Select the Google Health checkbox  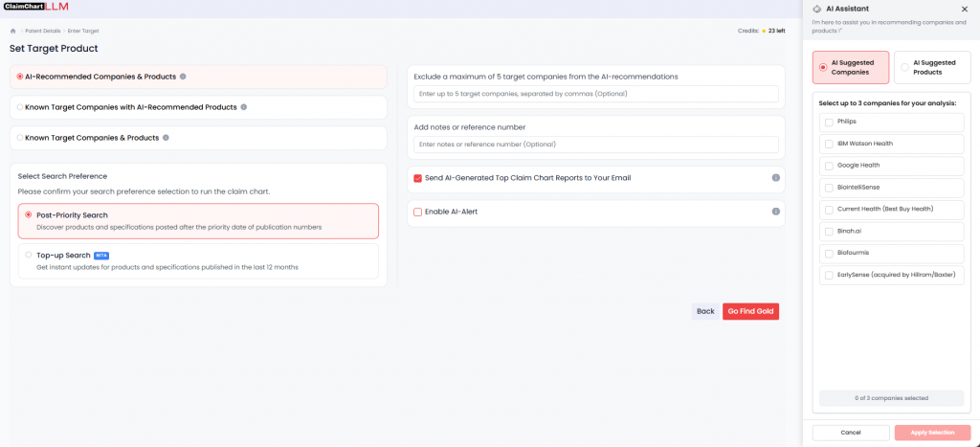tap(829, 166)
